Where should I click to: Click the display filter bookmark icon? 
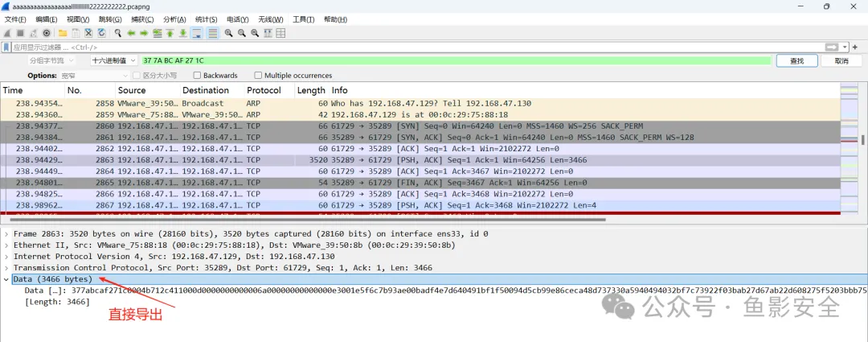click(6, 47)
